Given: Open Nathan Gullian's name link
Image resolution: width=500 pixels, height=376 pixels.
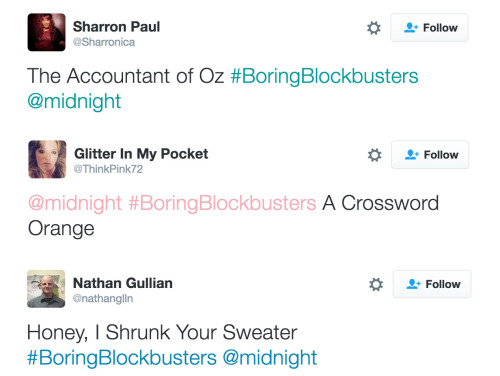Looking at the screenshot, I should (123, 283).
